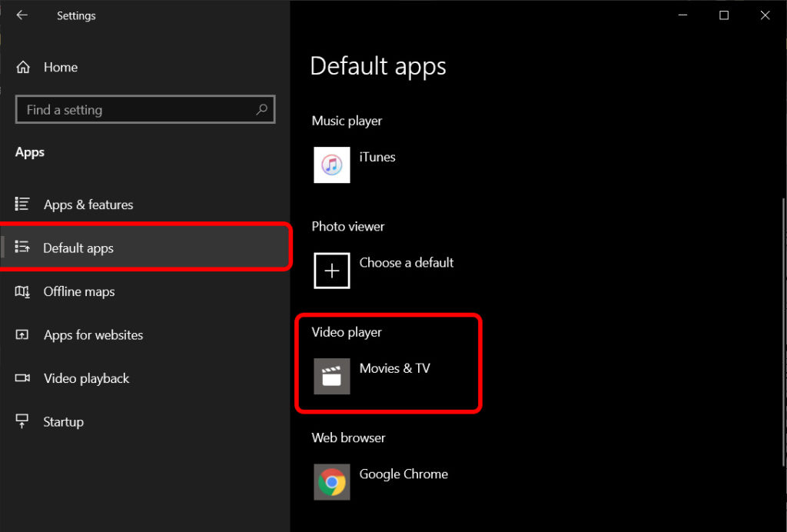Screen dimensions: 787x532
Task: Click the Offline maps sidebar icon
Action: pos(22,291)
